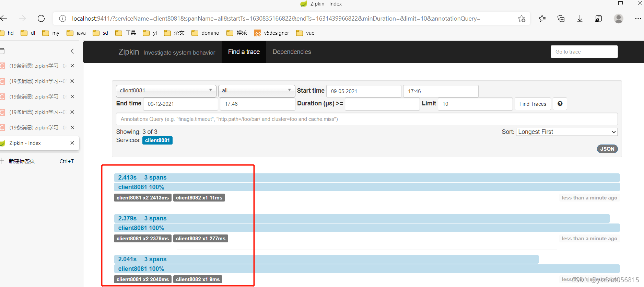Open the '杂文' bookmarks folder
Viewport: 644px width, 287px height.
(174, 33)
